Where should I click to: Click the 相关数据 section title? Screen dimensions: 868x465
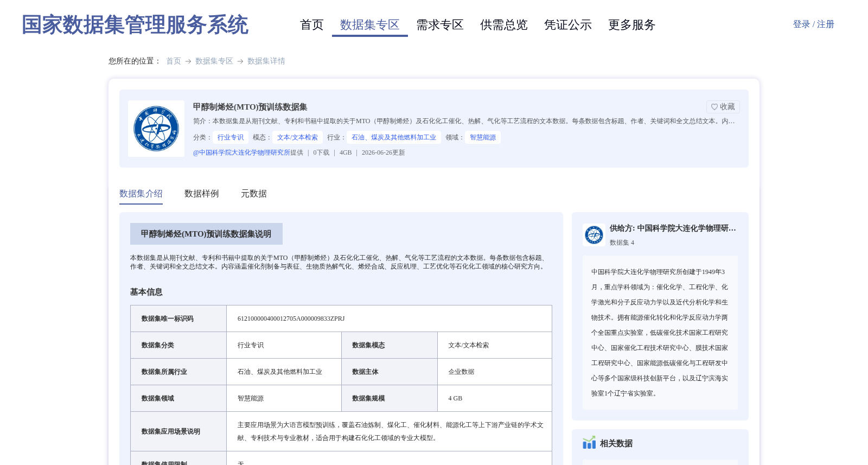[616, 443]
